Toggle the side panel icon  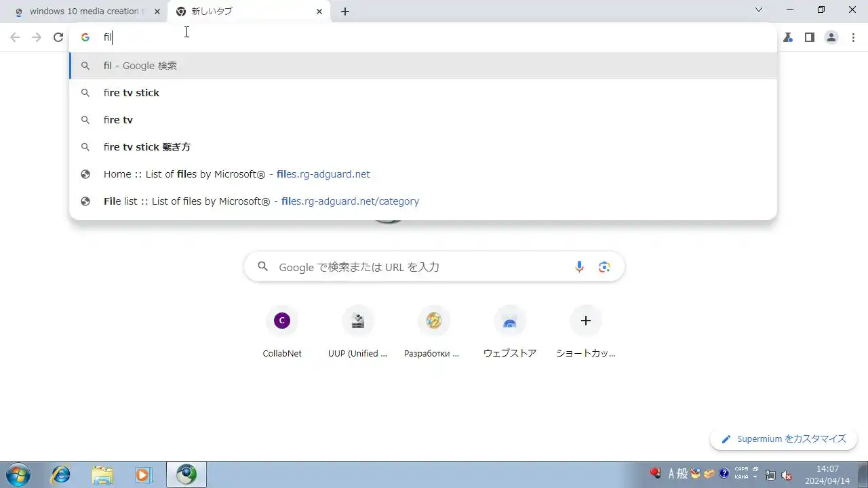(809, 37)
